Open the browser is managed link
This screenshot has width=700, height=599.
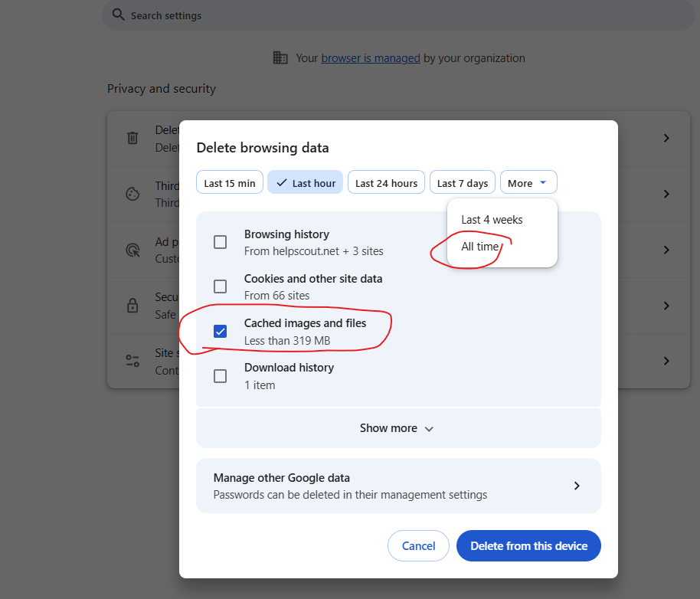click(x=371, y=58)
